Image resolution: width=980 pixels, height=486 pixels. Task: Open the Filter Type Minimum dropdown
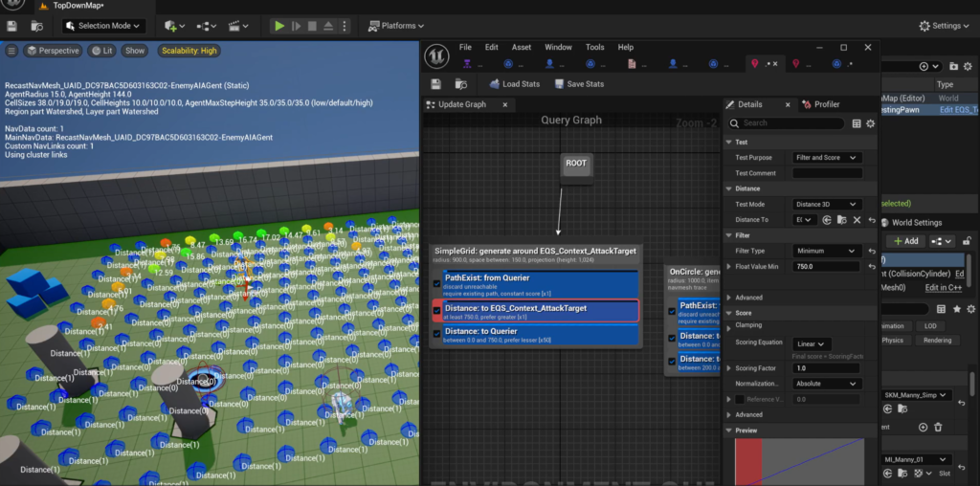pos(827,251)
